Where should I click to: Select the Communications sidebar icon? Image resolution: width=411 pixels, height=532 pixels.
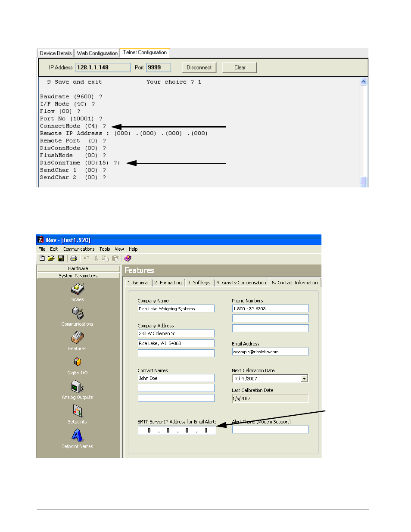point(78,313)
